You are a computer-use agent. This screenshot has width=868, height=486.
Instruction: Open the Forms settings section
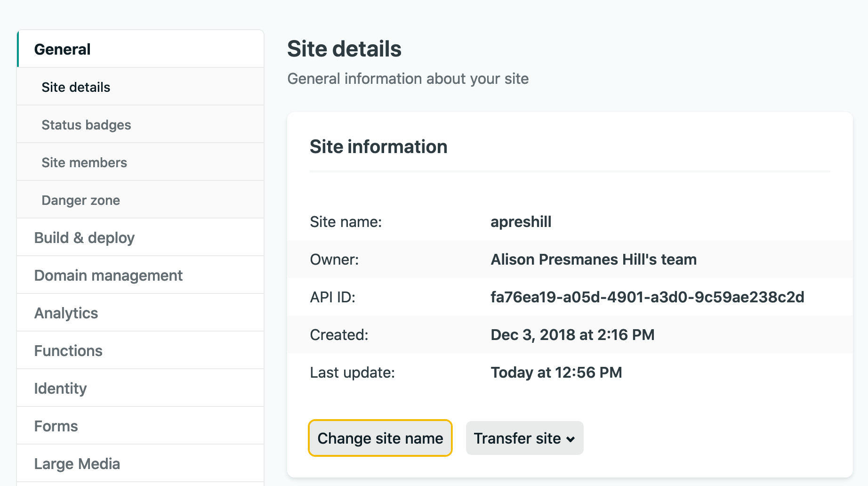(140, 426)
